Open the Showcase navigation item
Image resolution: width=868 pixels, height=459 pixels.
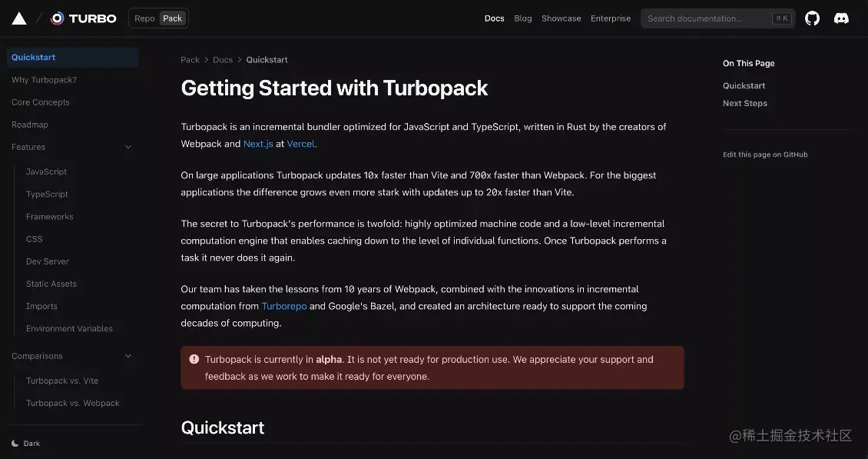(562, 18)
